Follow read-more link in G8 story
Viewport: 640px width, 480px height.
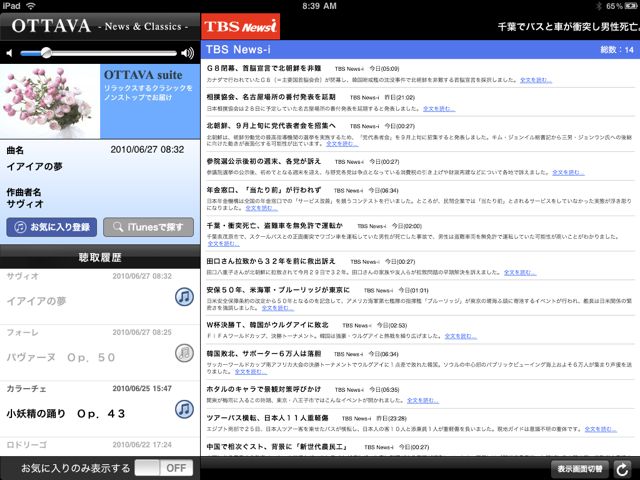536,80
